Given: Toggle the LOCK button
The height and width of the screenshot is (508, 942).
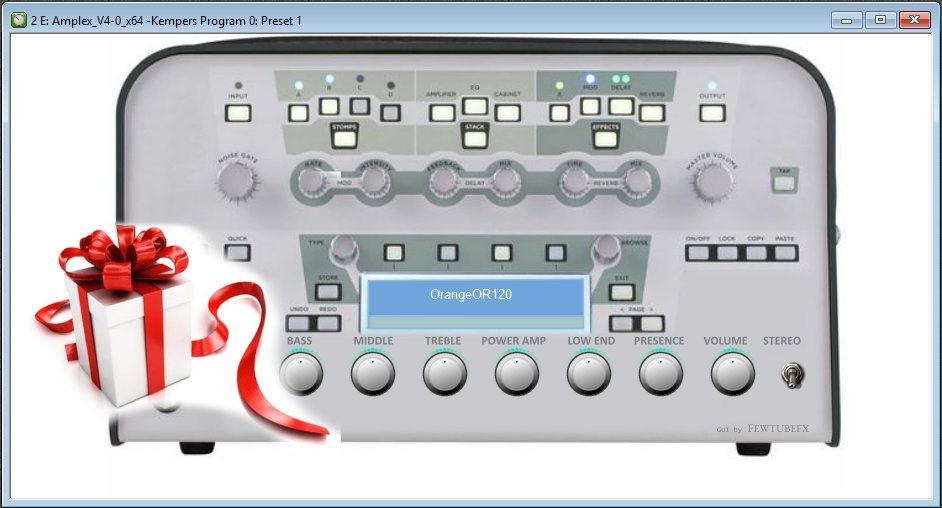Looking at the screenshot, I should point(727,253).
